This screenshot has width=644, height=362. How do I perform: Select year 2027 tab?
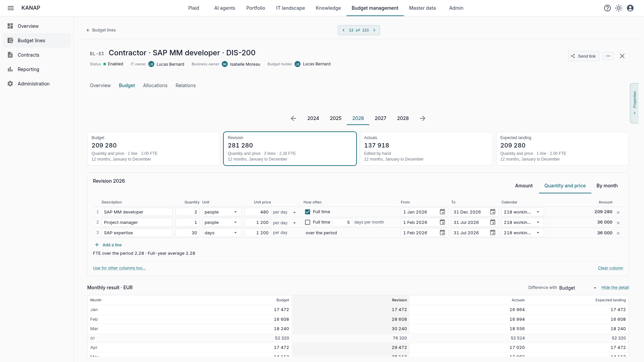click(x=380, y=118)
